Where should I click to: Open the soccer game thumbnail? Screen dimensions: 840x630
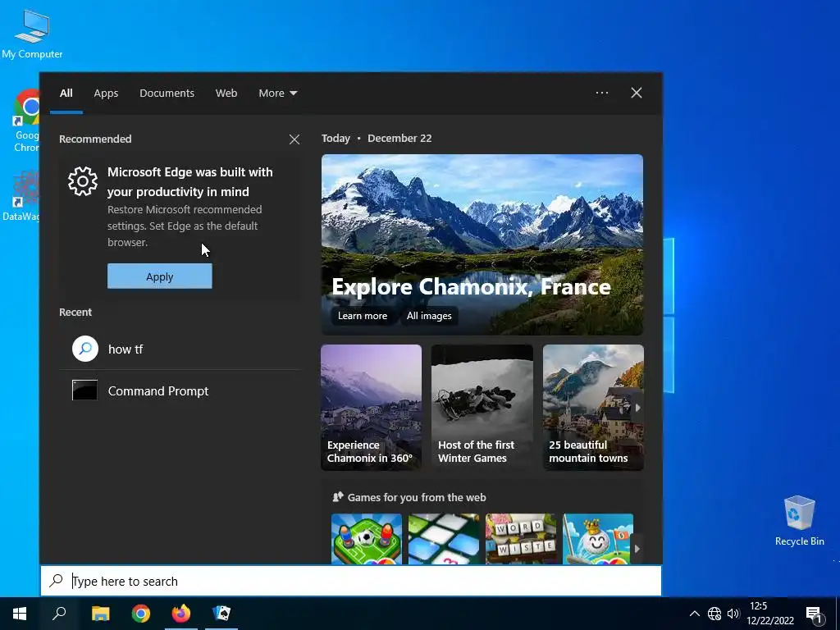(x=367, y=539)
